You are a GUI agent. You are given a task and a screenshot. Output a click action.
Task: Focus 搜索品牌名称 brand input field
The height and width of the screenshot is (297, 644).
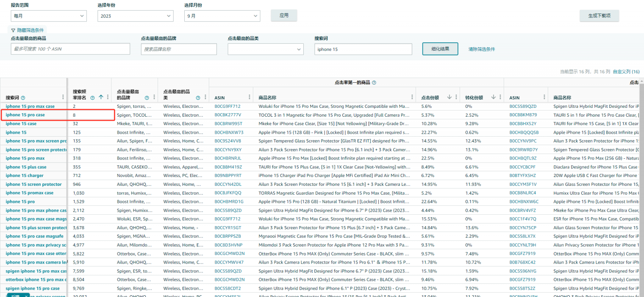click(179, 49)
